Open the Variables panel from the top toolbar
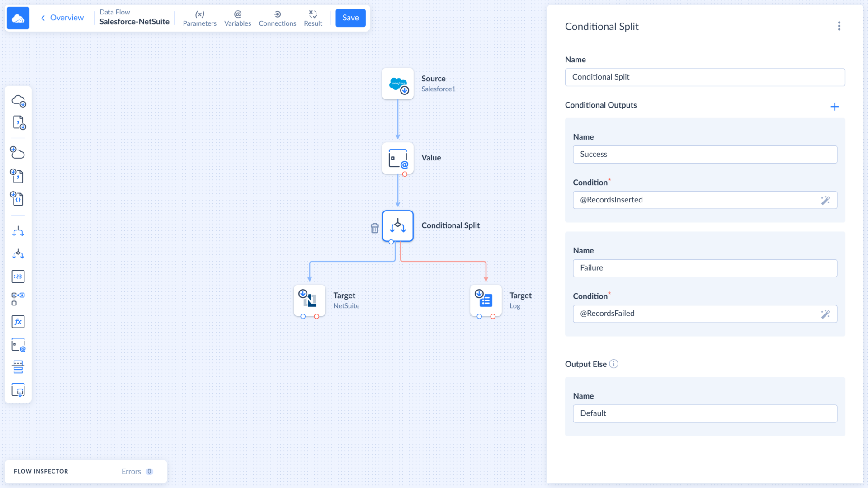Screen dimensions: 868x488 tap(237, 18)
